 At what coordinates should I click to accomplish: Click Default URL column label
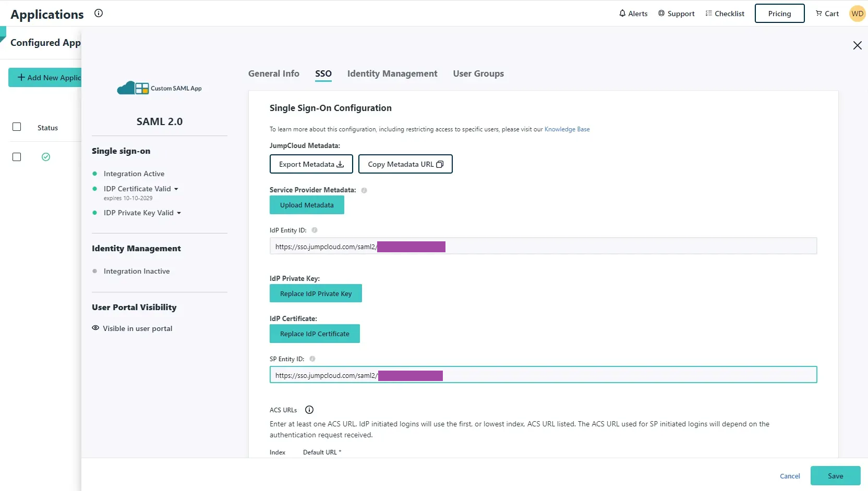tap(322, 452)
